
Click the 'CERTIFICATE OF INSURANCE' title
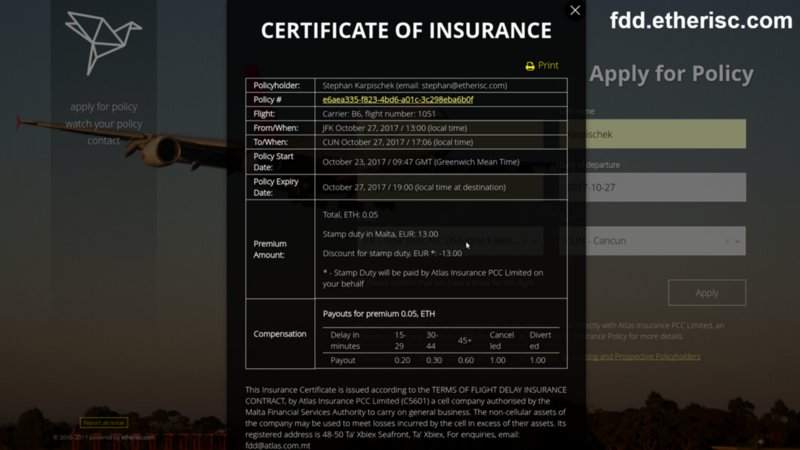click(x=406, y=31)
